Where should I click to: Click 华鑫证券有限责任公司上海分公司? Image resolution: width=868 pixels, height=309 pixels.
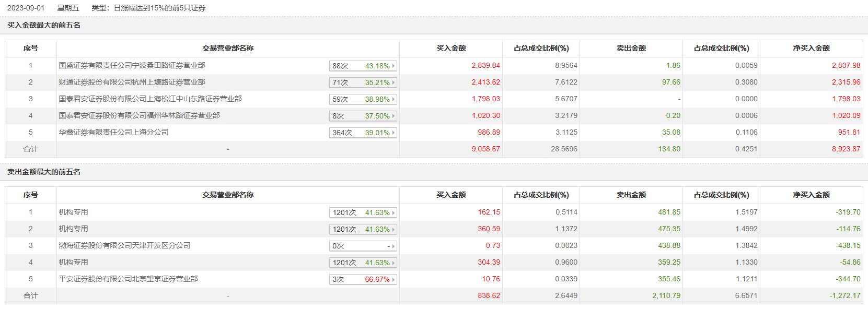tap(113, 132)
